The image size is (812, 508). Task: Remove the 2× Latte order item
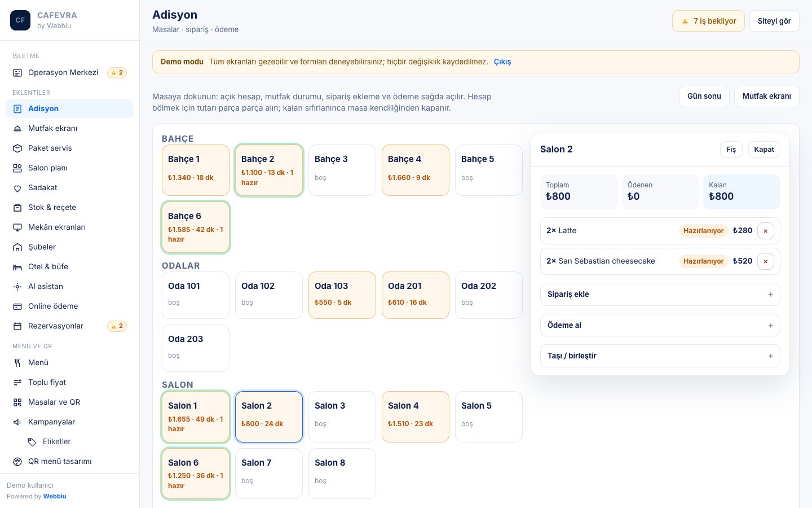[x=765, y=231]
